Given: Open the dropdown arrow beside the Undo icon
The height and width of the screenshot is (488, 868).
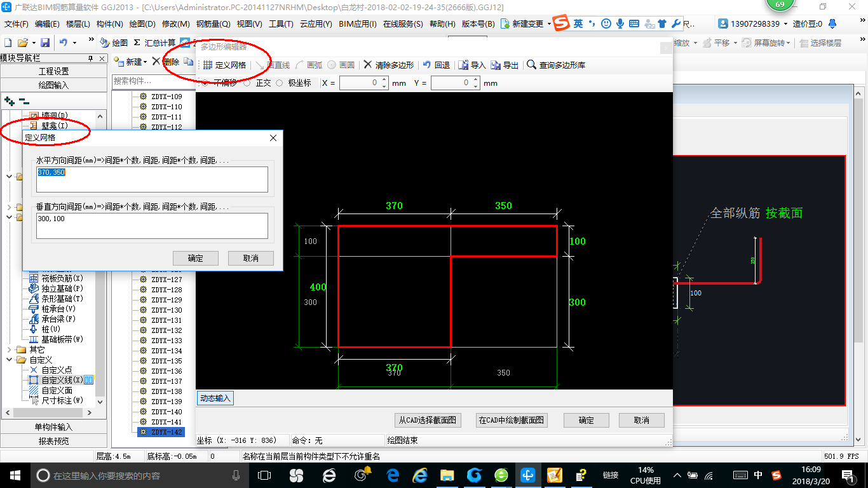Looking at the screenshot, I should pyautogui.click(x=74, y=43).
